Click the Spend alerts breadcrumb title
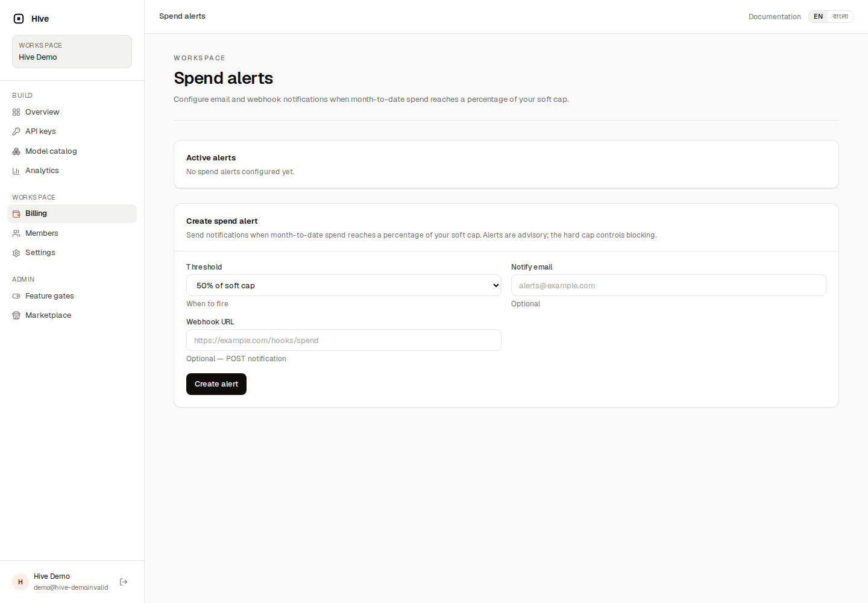 click(x=182, y=16)
